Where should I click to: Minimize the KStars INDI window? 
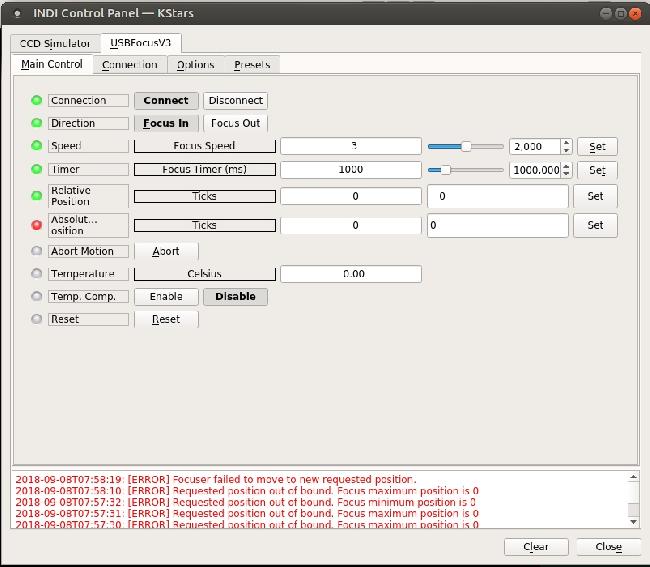[x=606, y=14]
